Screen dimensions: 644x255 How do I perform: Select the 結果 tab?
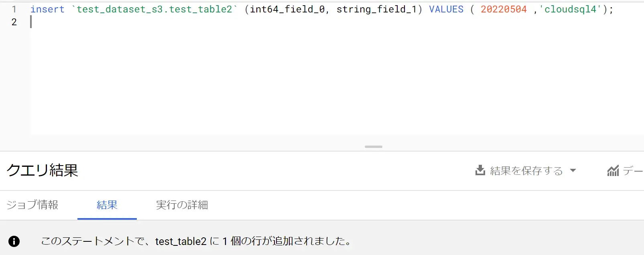107,205
